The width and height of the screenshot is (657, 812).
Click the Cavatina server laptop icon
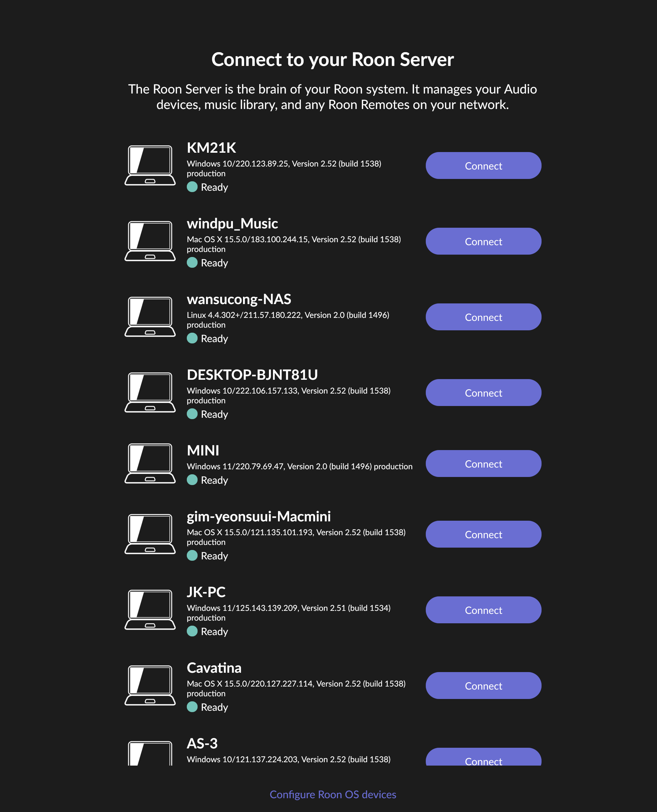pos(150,686)
